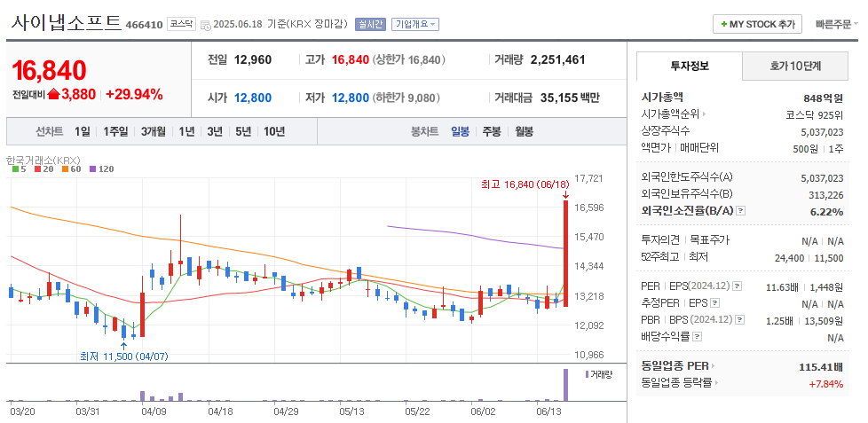Image resolution: width=868 pixels, height=423 pixels.
Task: Click the 52주최고 최저 values 24,400 11,500
Action: click(809, 258)
